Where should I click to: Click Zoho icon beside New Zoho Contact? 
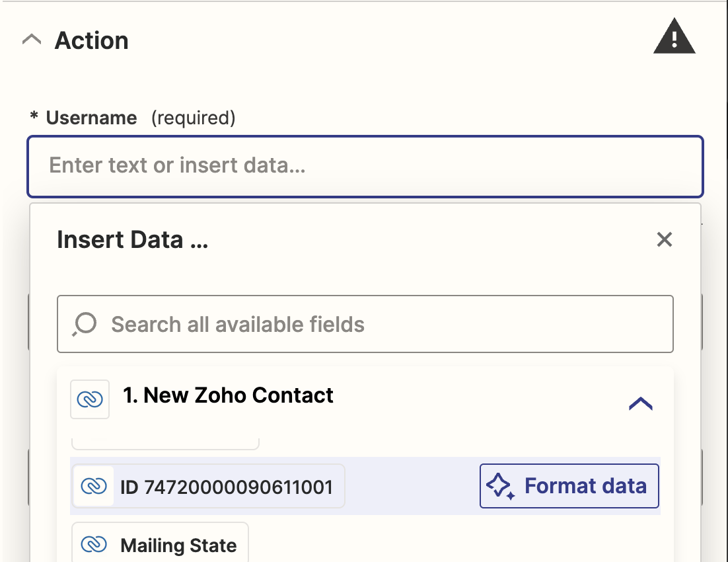90,399
